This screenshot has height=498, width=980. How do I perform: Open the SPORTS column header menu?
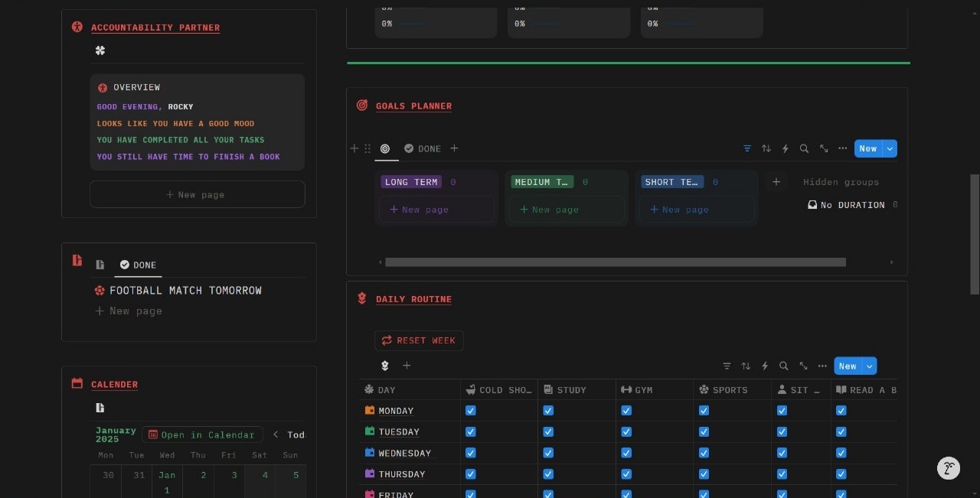click(732, 390)
